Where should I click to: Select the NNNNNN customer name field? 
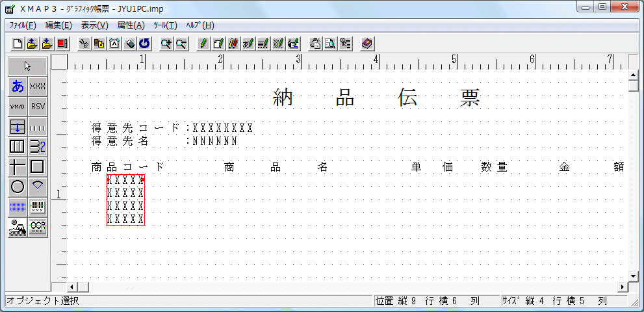coord(215,142)
